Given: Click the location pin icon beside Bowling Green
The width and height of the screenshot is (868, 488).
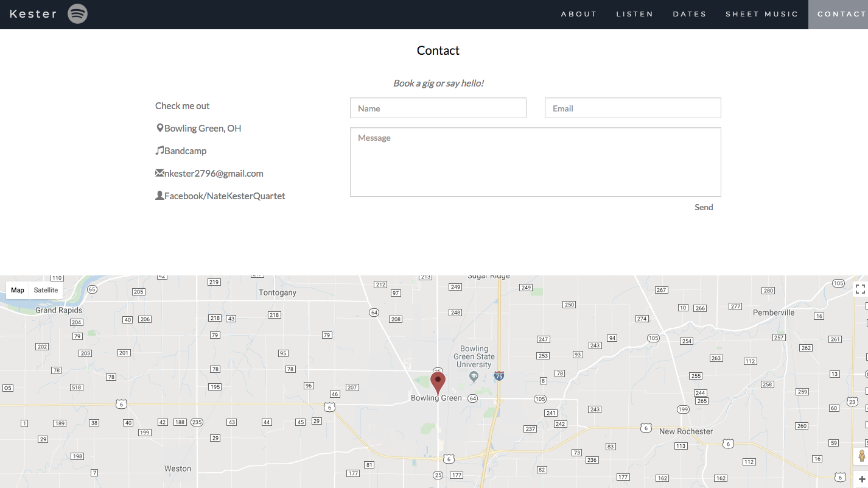Looking at the screenshot, I should [x=159, y=128].
